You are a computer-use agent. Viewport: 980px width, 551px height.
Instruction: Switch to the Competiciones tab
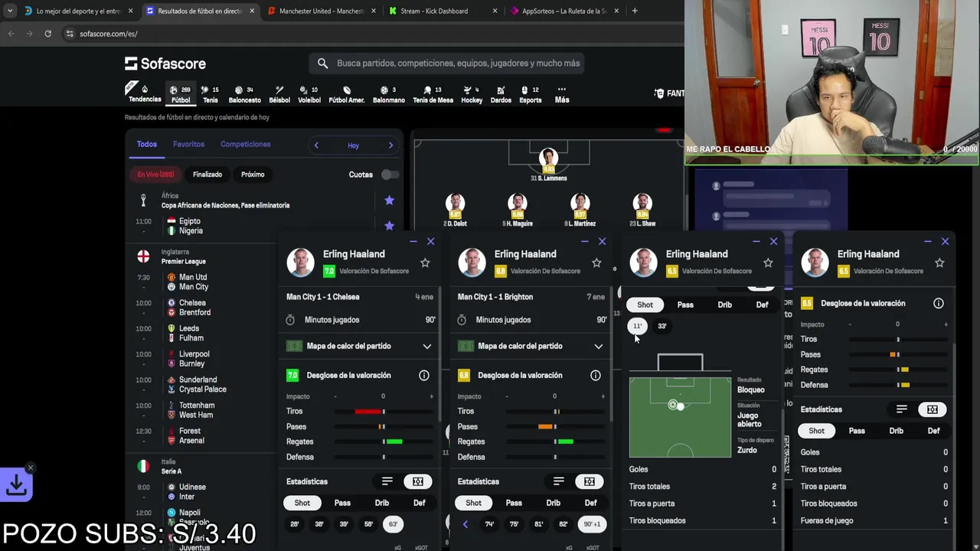point(245,144)
